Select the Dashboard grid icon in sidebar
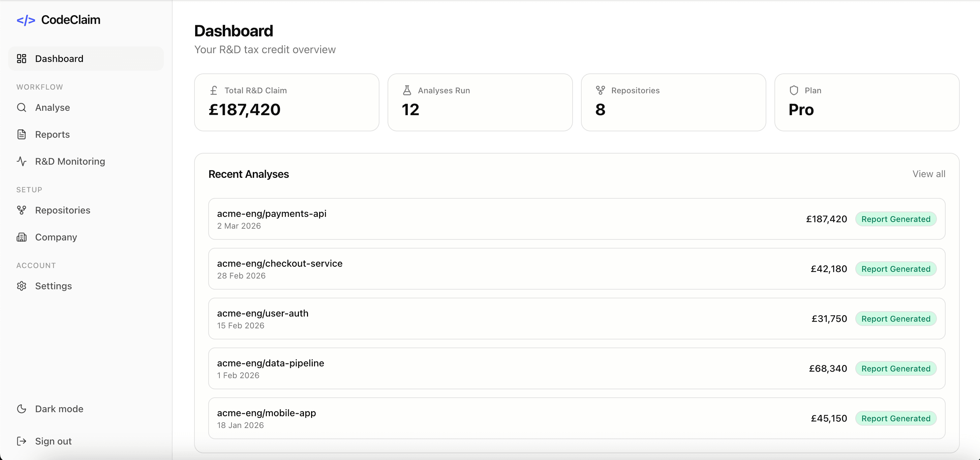Image resolution: width=980 pixels, height=460 pixels. (22, 59)
